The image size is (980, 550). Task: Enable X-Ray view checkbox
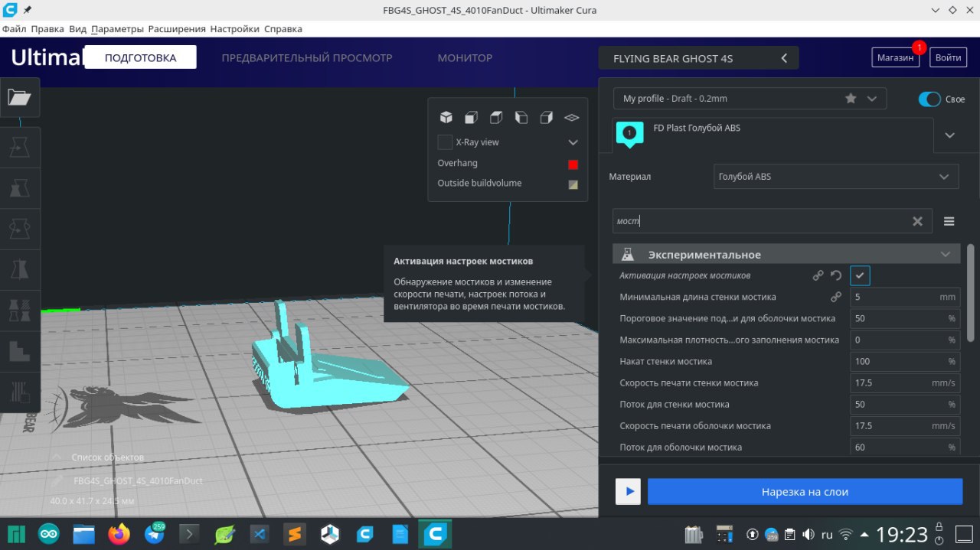(445, 142)
